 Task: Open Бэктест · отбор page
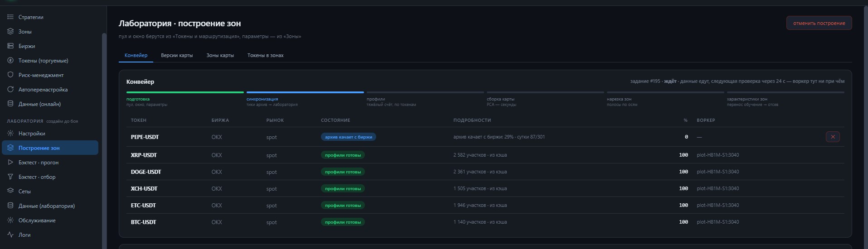coord(50,177)
